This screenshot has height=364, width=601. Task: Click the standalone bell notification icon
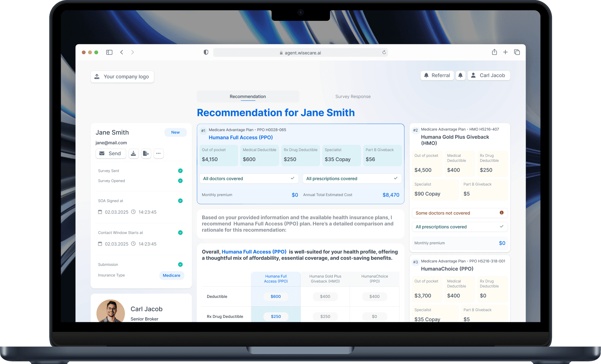pos(460,75)
